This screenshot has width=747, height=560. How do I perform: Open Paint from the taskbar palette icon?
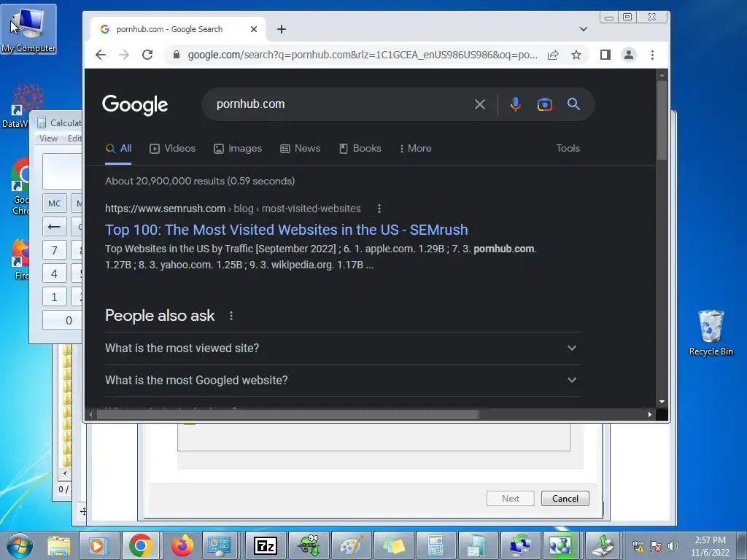pyautogui.click(x=351, y=545)
